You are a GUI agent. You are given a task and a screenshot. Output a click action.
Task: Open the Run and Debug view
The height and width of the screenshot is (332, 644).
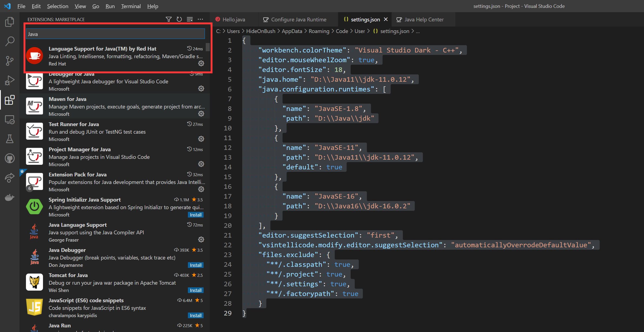pyautogui.click(x=10, y=80)
